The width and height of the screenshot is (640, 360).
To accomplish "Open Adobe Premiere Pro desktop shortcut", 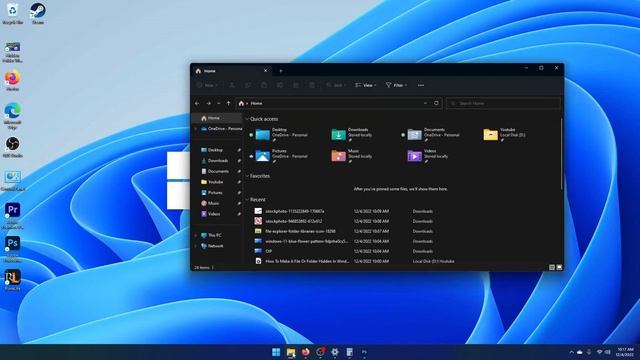I will (12, 216).
